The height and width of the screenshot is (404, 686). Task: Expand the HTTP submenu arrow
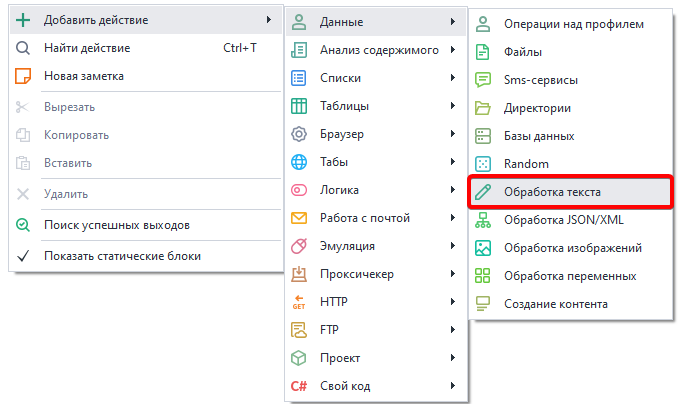pos(452,302)
